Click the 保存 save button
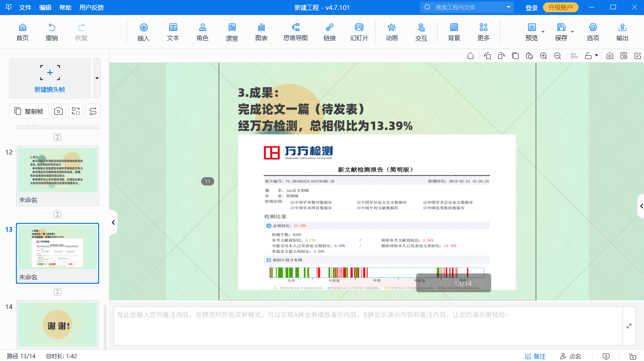 click(561, 32)
